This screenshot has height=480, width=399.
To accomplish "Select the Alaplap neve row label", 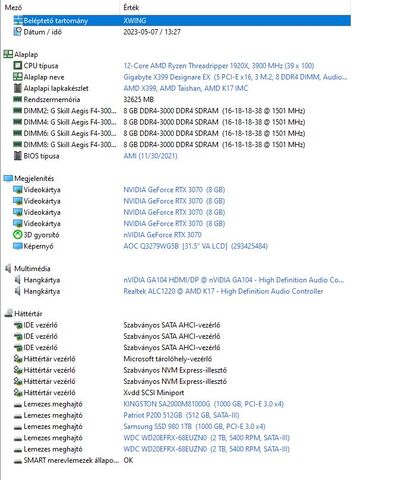I will coord(44,77).
